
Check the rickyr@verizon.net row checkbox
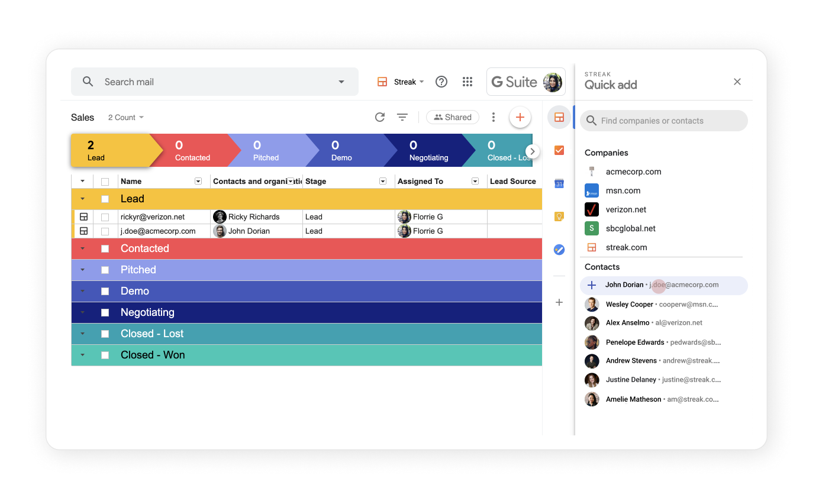tap(105, 217)
